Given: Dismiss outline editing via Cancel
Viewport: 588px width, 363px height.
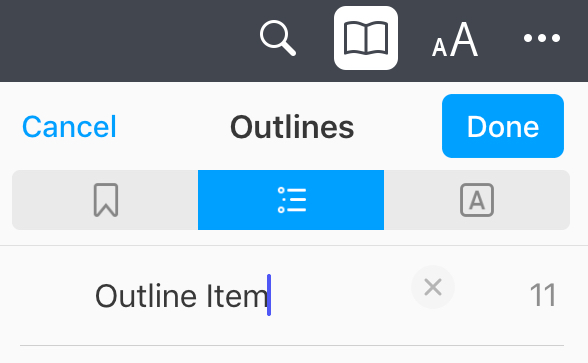Looking at the screenshot, I should click(69, 127).
